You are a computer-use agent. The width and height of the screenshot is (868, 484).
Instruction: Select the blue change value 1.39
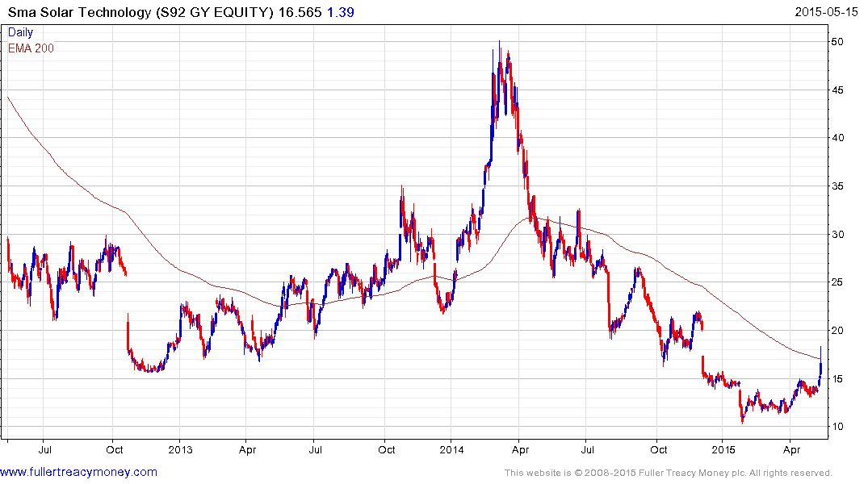[341, 12]
